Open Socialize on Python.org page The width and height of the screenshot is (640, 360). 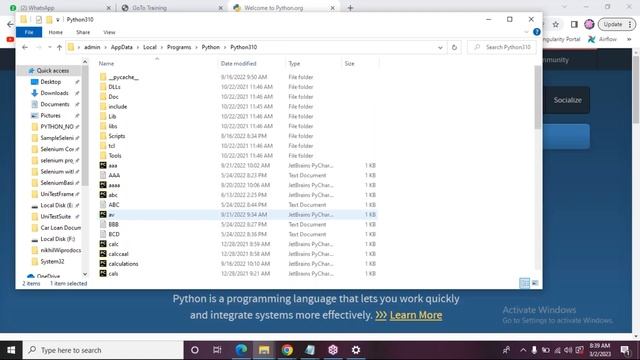tap(567, 100)
